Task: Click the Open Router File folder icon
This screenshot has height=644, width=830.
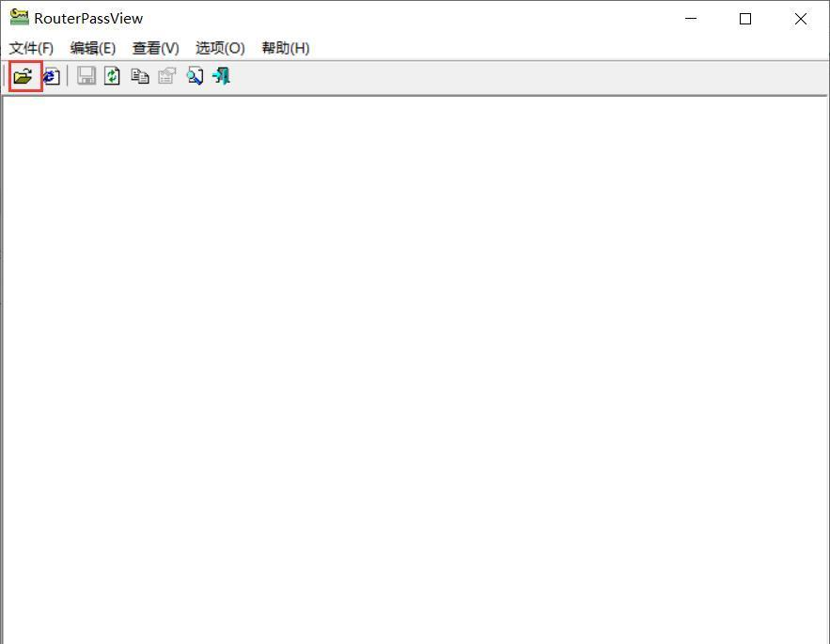Action: click(23, 76)
